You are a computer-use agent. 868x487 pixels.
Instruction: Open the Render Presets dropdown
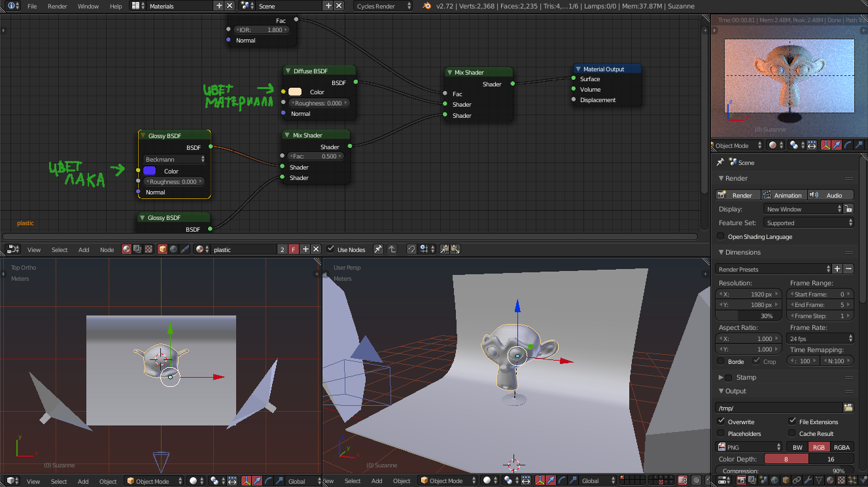[773, 269]
